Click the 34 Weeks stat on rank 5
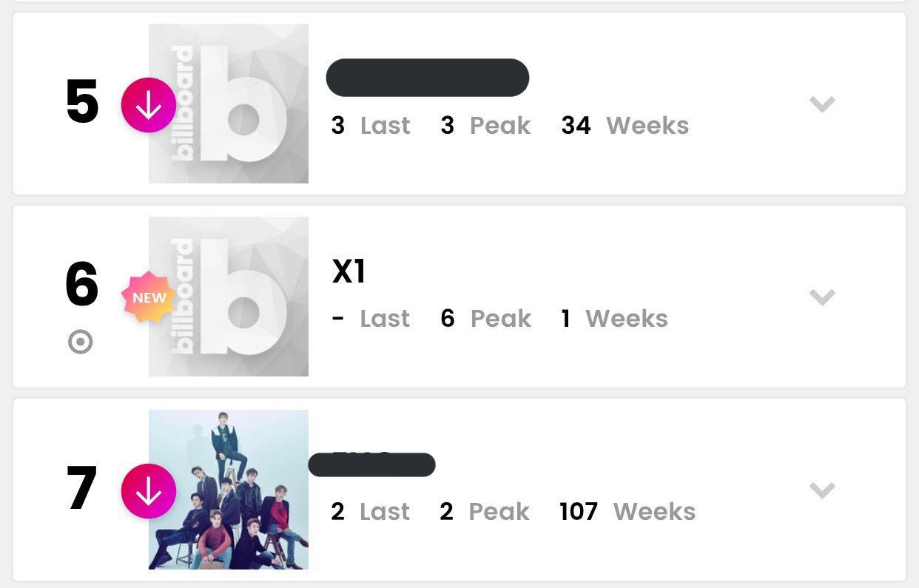Image resolution: width=919 pixels, height=588 pixels. pos(625,126)
